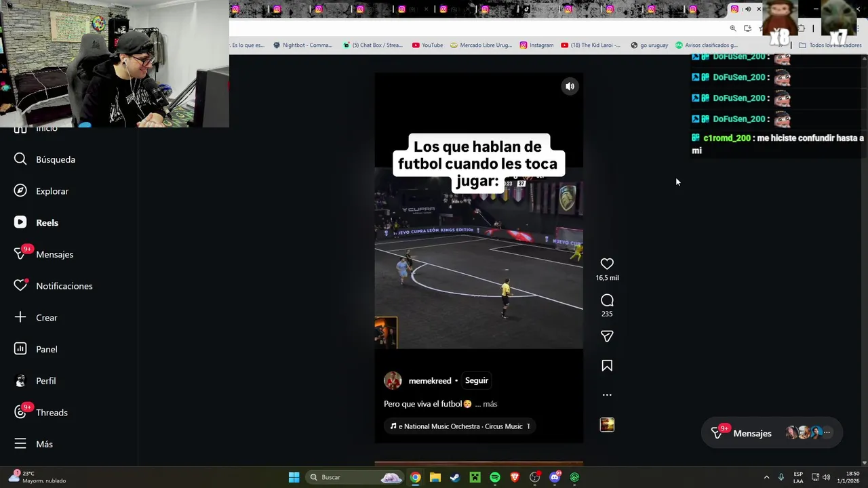The image size is (868, 488).
Task: Open the weather widget showing 23°C
Action: (38, 477)
